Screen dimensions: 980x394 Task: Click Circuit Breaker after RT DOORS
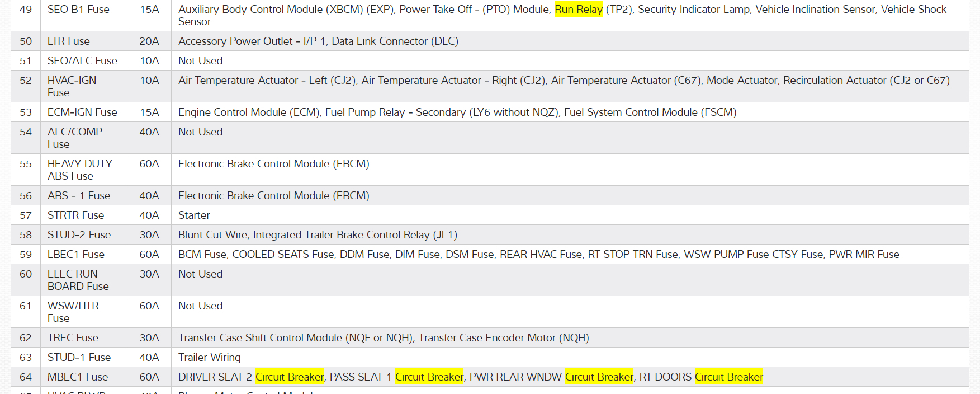[x=728, y=377]
